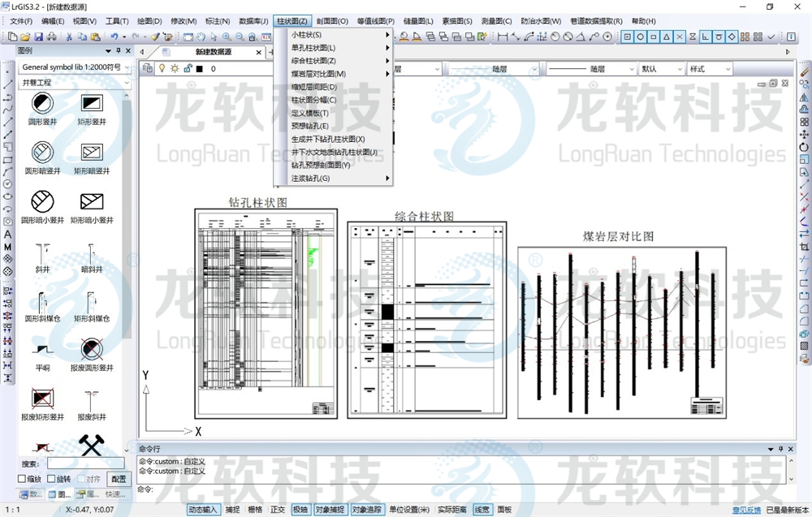
Task: Open the 默认 dropdown list
Action: point(661,70)
